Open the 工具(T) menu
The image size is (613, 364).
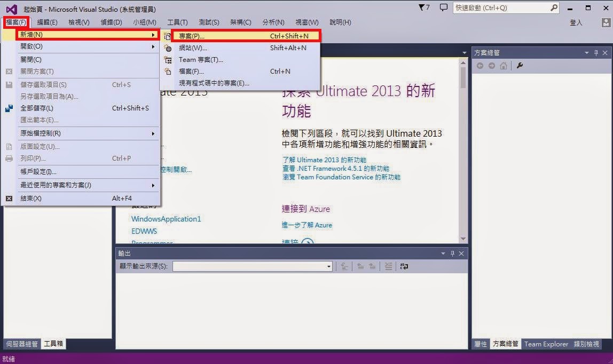(177, 22)
